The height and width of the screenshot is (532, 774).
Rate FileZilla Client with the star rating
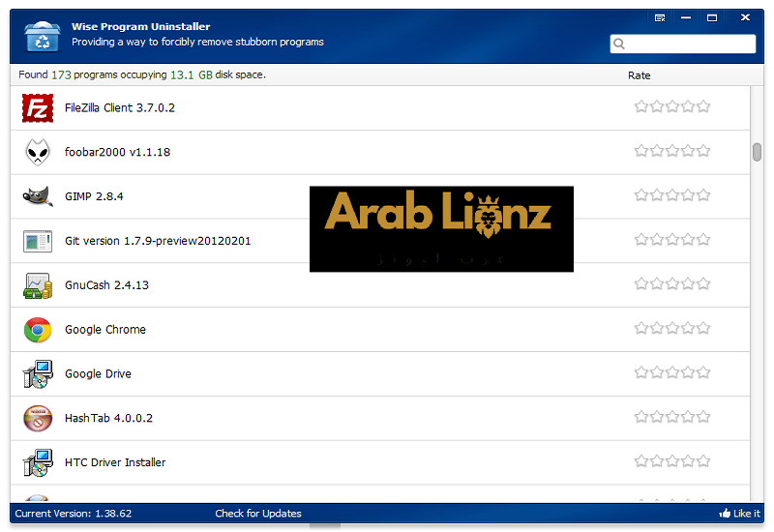click(672, 106)
